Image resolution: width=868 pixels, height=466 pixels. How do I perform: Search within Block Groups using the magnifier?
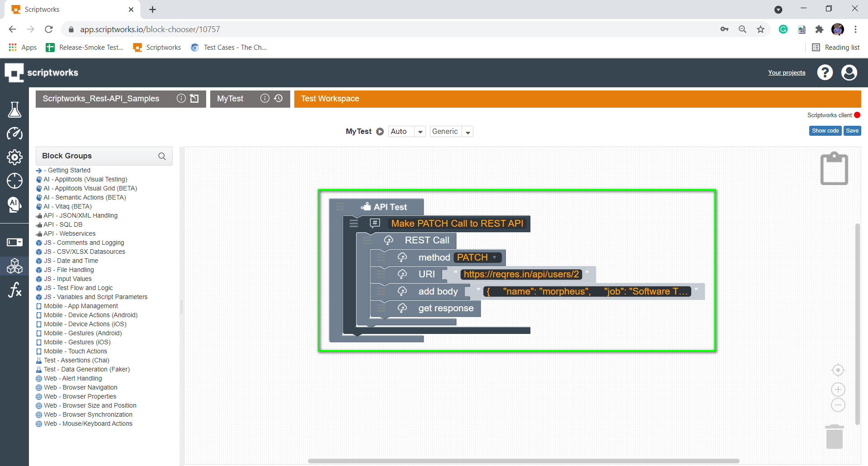(x=162, y=156)
